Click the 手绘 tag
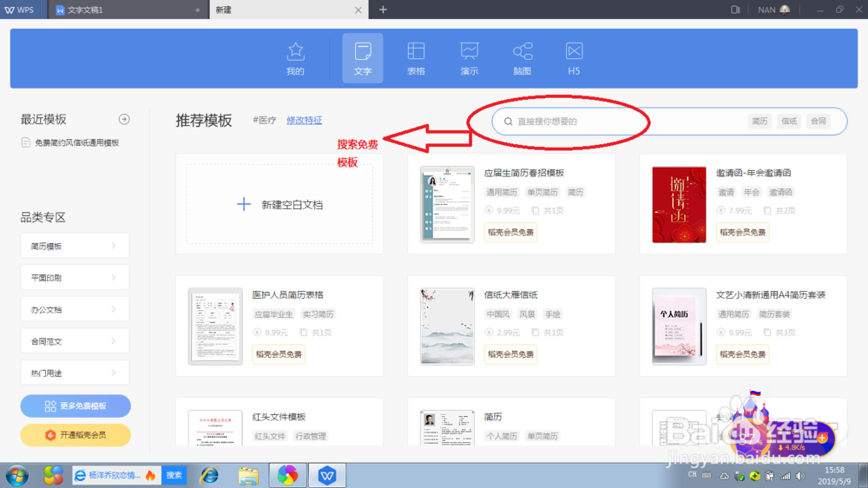Image resolution: width=868 pixels, height=488 pixels. 552,314
